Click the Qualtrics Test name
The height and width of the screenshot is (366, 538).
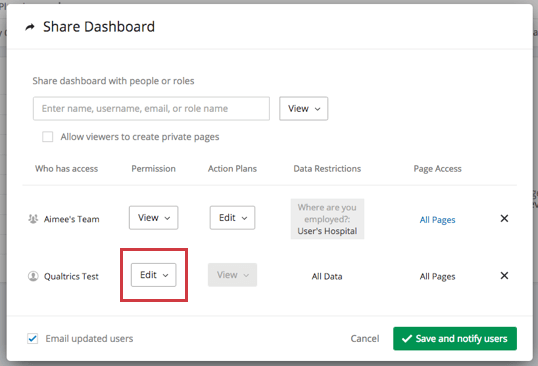click(x=71, y=276)
